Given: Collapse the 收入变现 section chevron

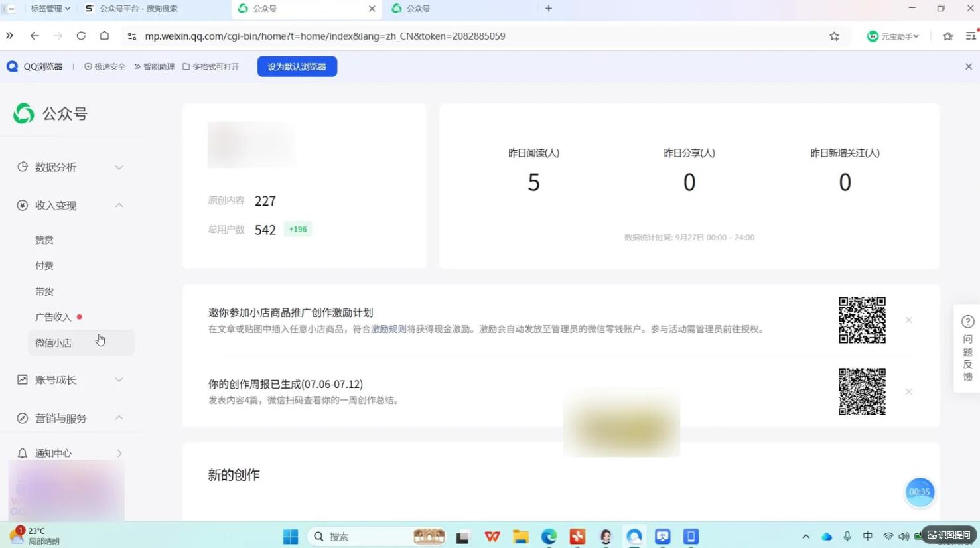Looking at the screenshot, I should [x=119, y=206].
